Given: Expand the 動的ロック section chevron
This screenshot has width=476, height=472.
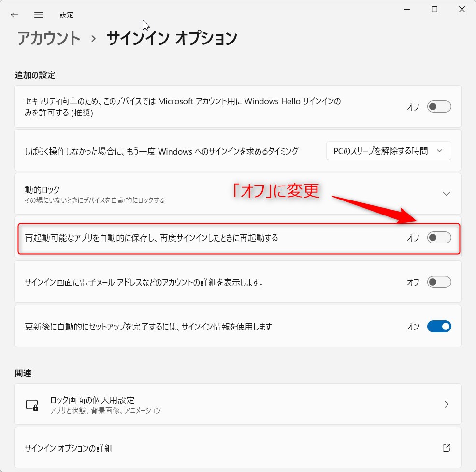Looking at the screenshot, I should pos(446,194).
